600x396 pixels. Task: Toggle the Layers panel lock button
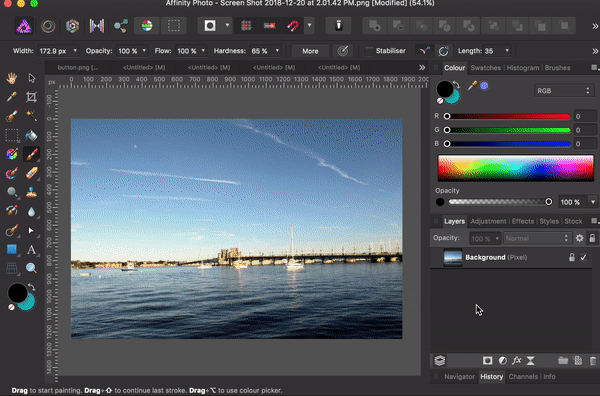point(592,238)
